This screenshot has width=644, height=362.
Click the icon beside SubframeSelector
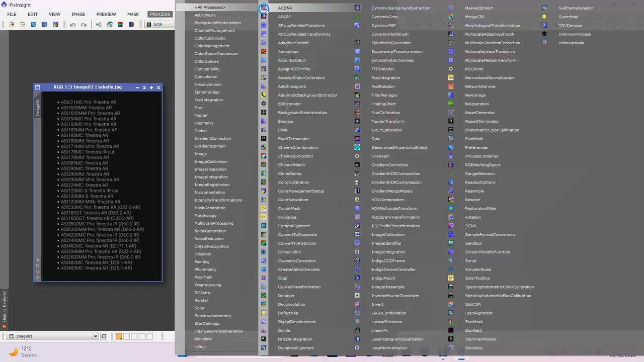point(544,8)
